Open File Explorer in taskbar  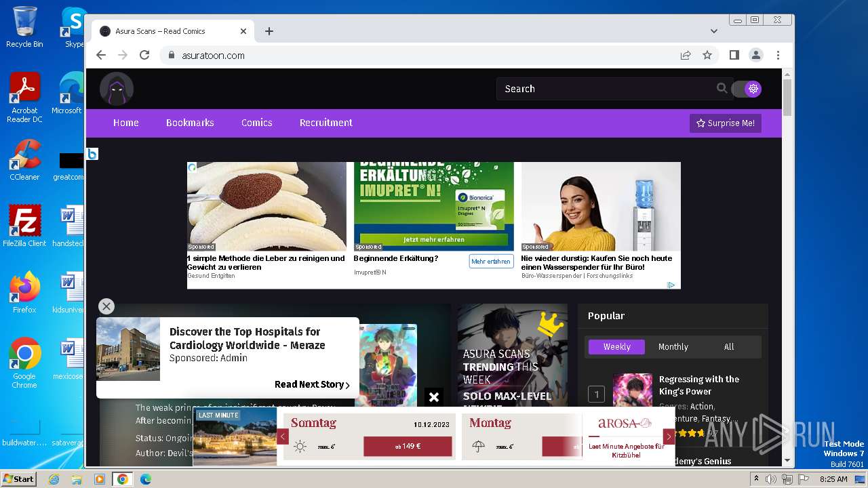click(x=77, y=479)
